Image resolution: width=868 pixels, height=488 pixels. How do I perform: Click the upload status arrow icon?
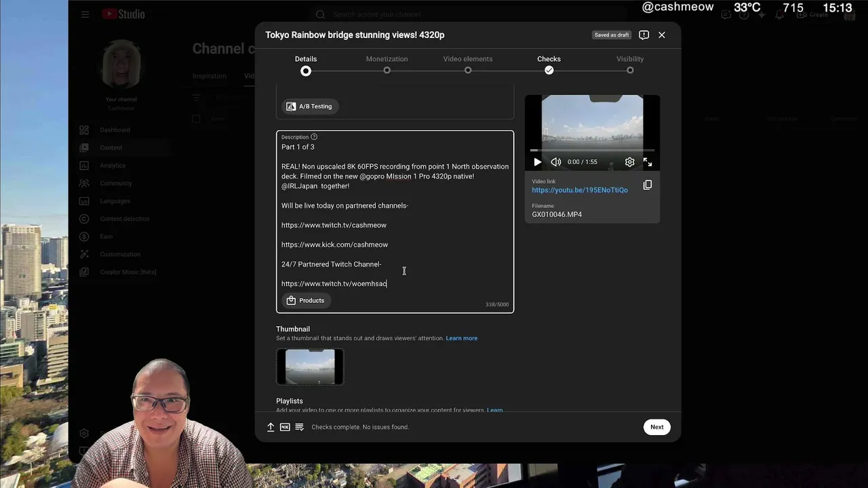271,427
